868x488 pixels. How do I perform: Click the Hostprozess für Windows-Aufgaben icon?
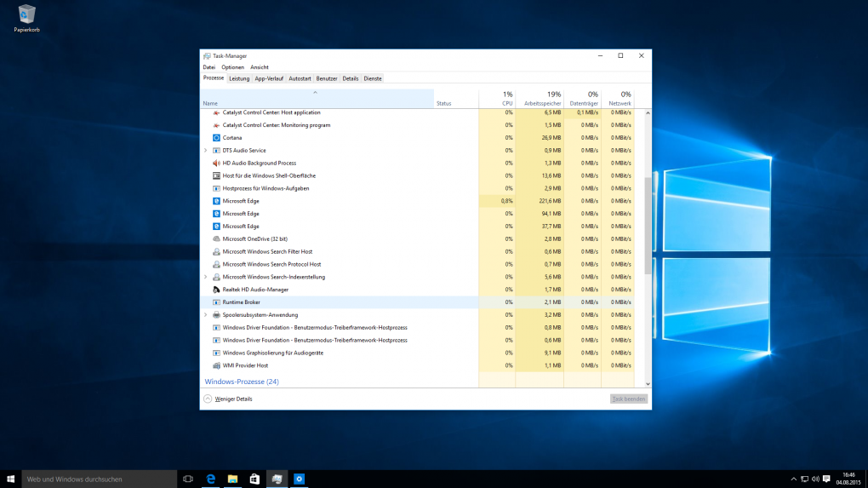click(x=216, y=188)
